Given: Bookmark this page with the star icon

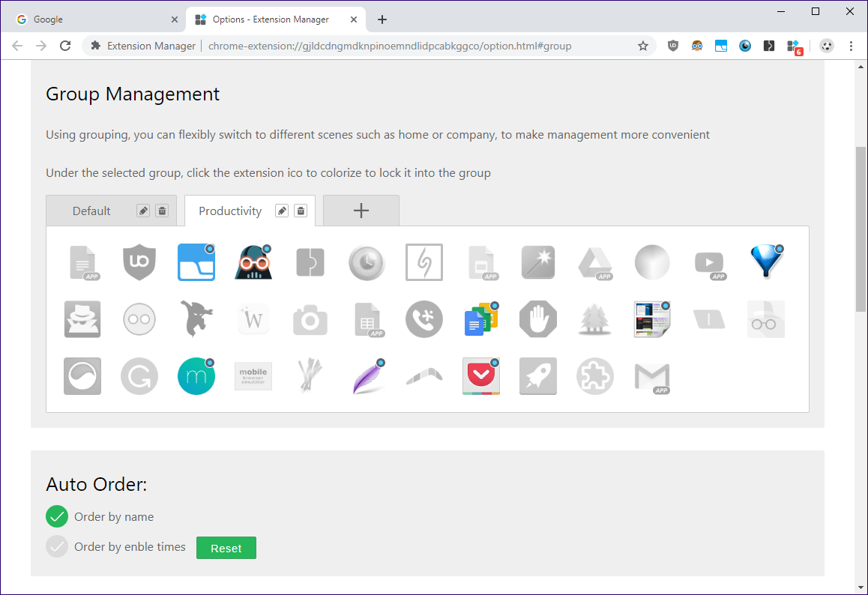Looking at the screenshot, I should click(x=642, y=46).
